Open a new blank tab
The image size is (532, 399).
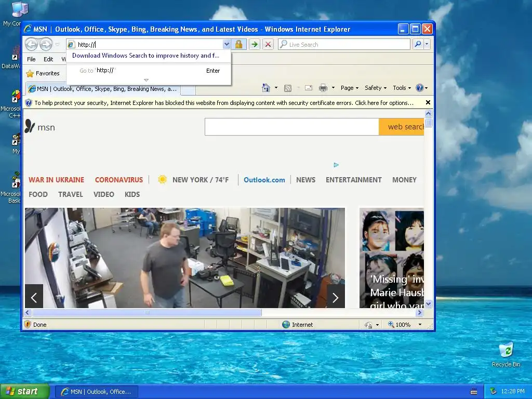[188, 90]
